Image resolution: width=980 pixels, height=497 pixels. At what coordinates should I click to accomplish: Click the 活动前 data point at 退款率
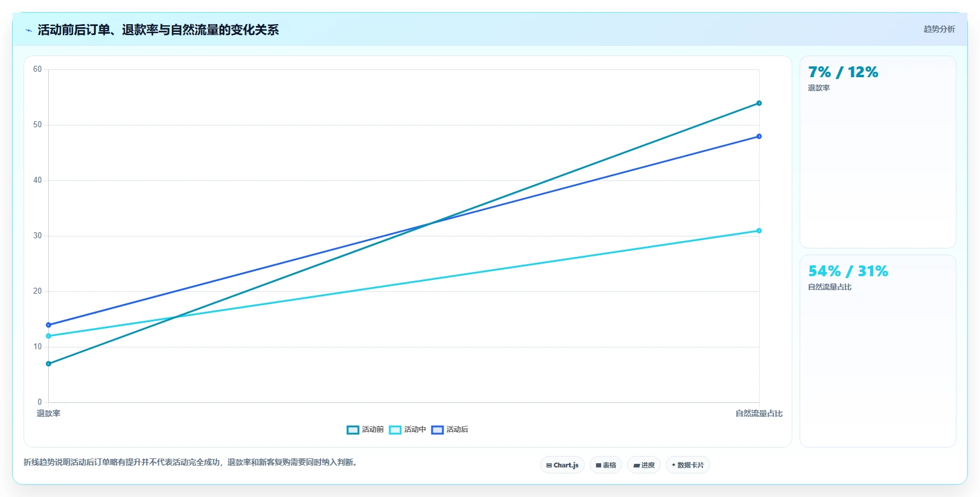(x=48, y=364)
